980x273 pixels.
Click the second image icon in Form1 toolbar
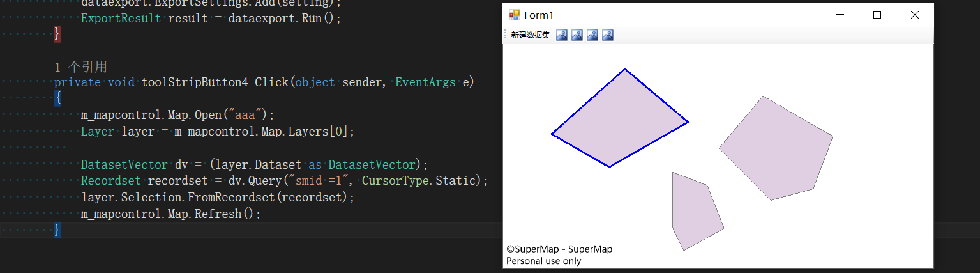(x=577, y=35)
